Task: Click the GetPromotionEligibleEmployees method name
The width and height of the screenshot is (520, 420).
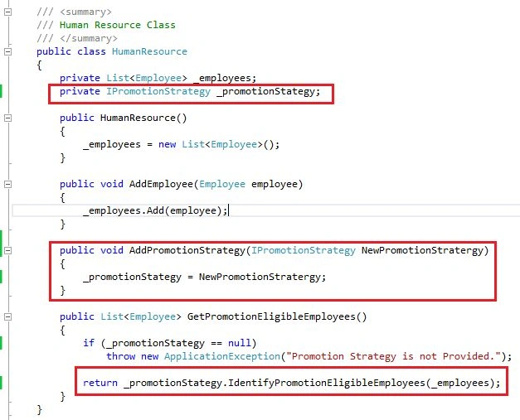Action: [271, 316]
